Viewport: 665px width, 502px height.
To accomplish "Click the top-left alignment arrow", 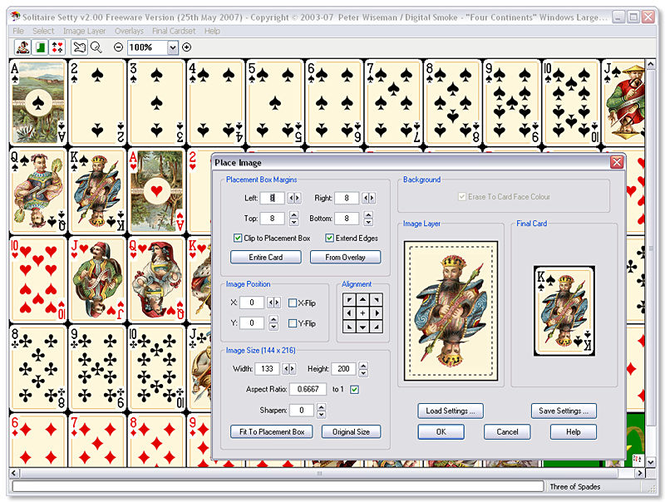I will [349, 300].
